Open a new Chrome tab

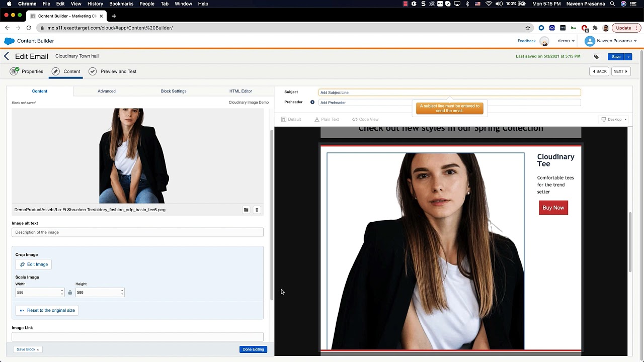114,16
